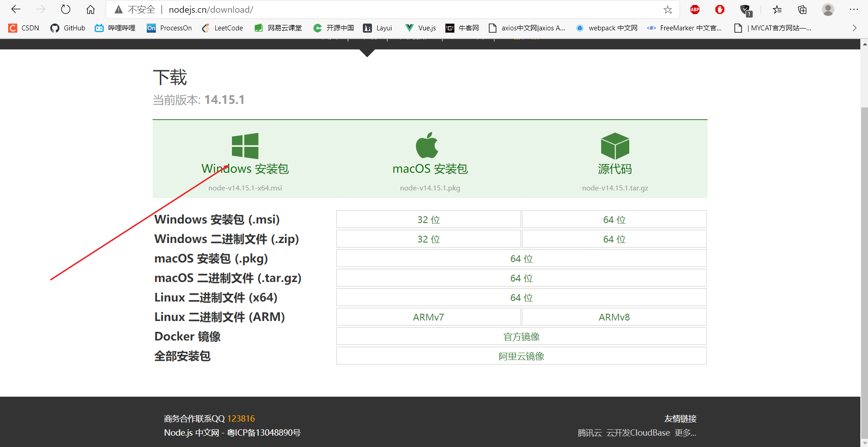This screenshot has width=868, height=447.
Task: Open the MYCAT官方网站 bookmark
Action: pyautogui.click(x=772, y=28)
